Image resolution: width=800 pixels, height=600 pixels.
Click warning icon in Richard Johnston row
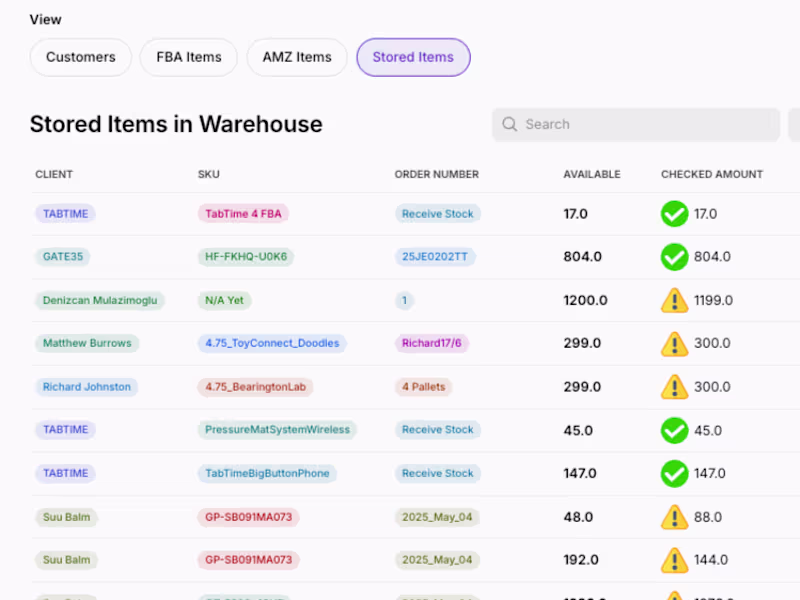point(675,387)
